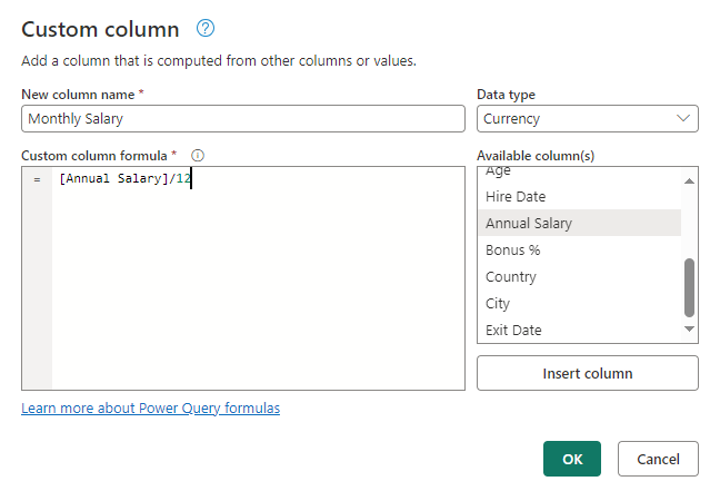Viewport: 720px width, 492px height.
Task: Click the Insert column button
Action: coord(587,373)
